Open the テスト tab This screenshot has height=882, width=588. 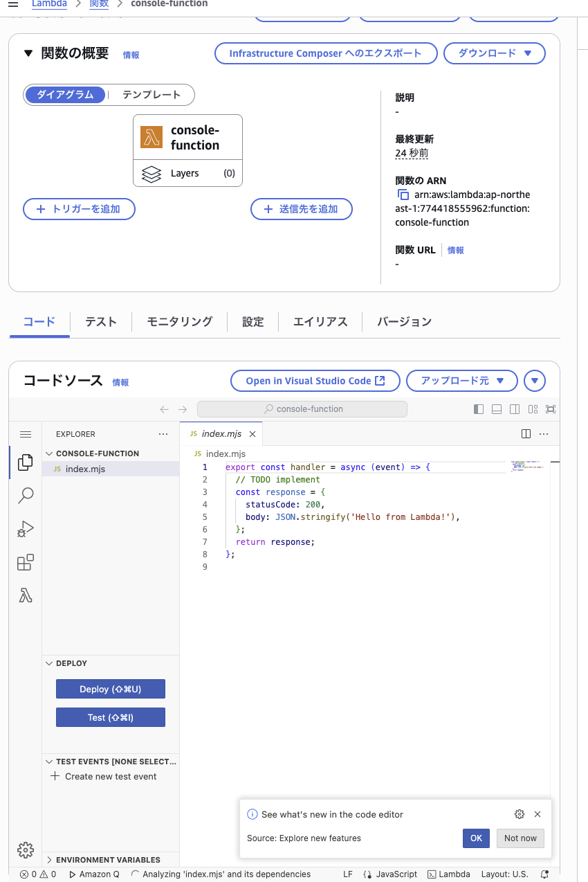pyautogui.click(x=101, y=322)
